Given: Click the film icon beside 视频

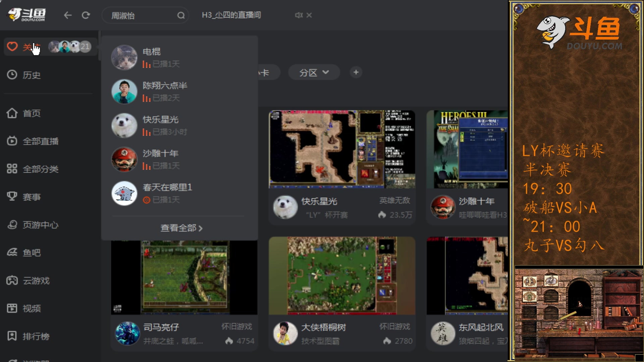Looking at the screenshot, I should tap(12, 308).
